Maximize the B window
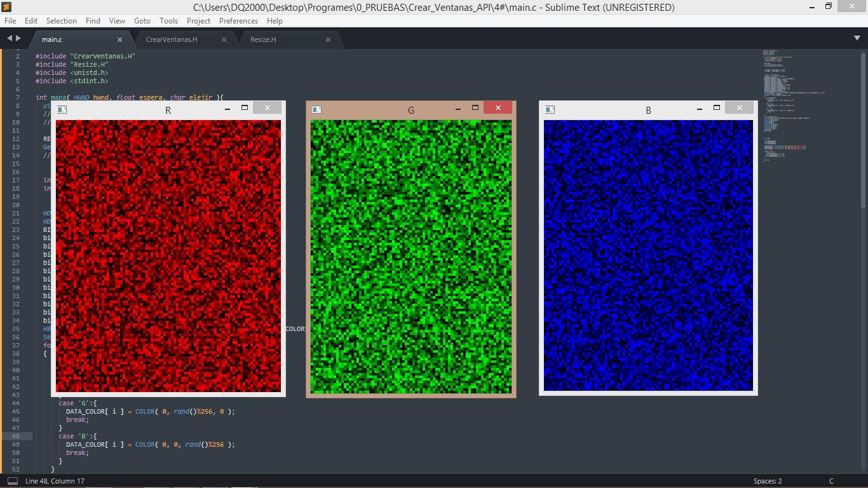Image resolution: width=868 pixels, height=488 pixels. click(717, 108)
